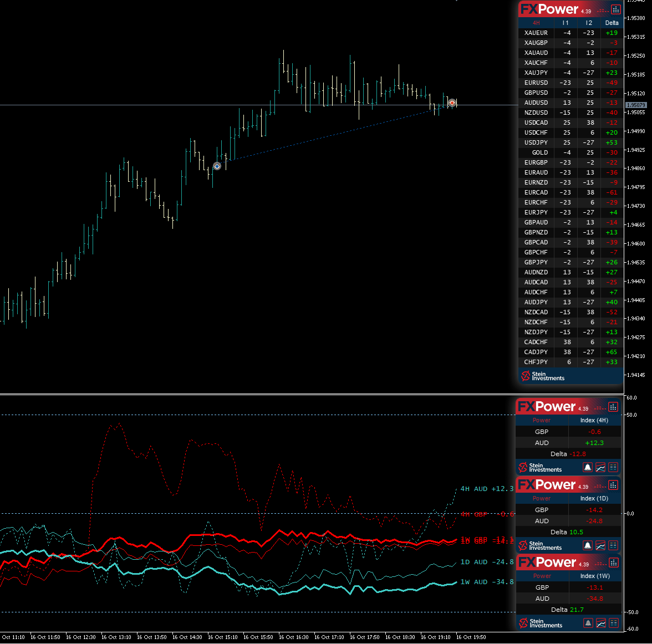Click the list layout icon in the Index (1D) panel
The width and height of the screenshot is (652, 644).
[613, 545]
